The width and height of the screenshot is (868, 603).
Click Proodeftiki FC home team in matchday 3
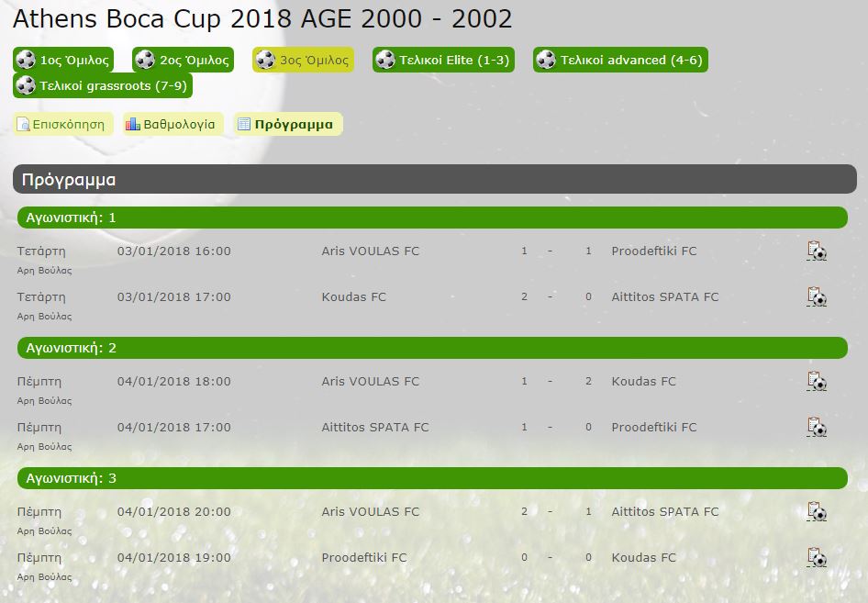(364, 558)
